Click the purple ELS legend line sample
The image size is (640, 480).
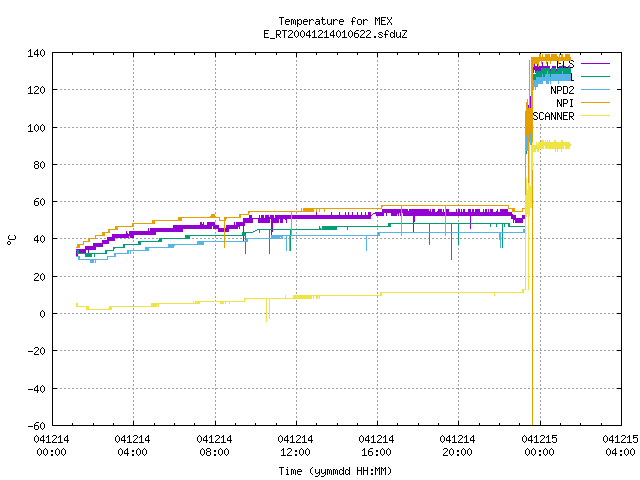[x=596, y=64]
